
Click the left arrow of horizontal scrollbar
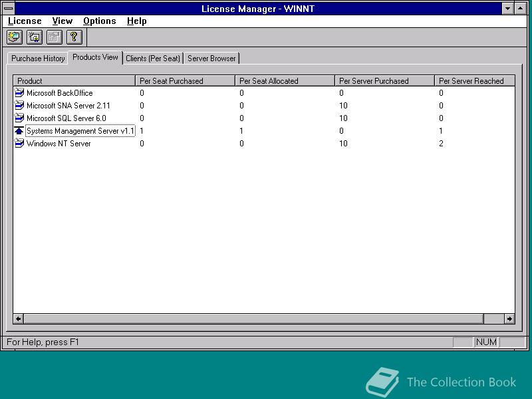pyautogui.click(x=19, y=319)
